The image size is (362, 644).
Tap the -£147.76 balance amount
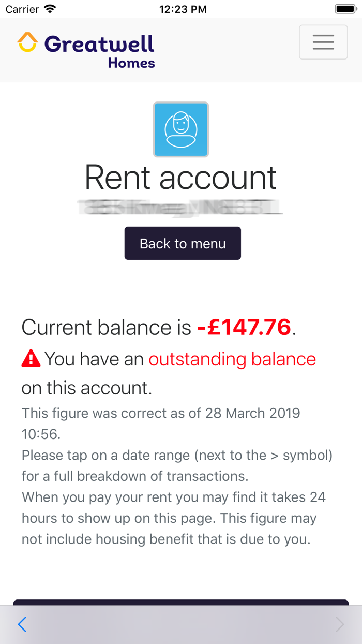pos(244,327)
